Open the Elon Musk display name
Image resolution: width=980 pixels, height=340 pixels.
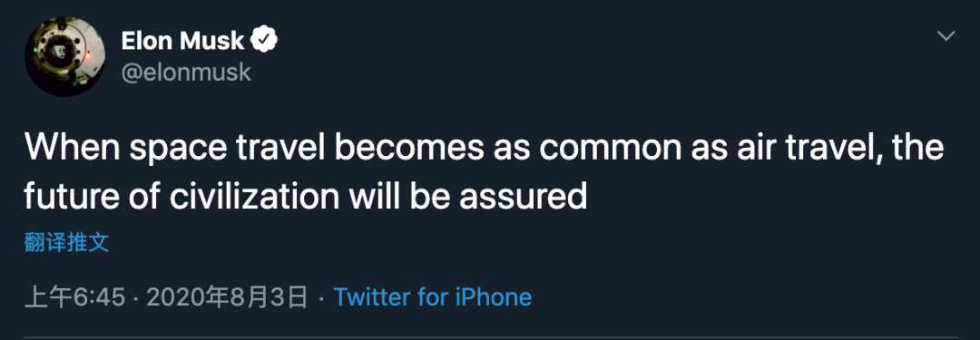coord(182,41)
